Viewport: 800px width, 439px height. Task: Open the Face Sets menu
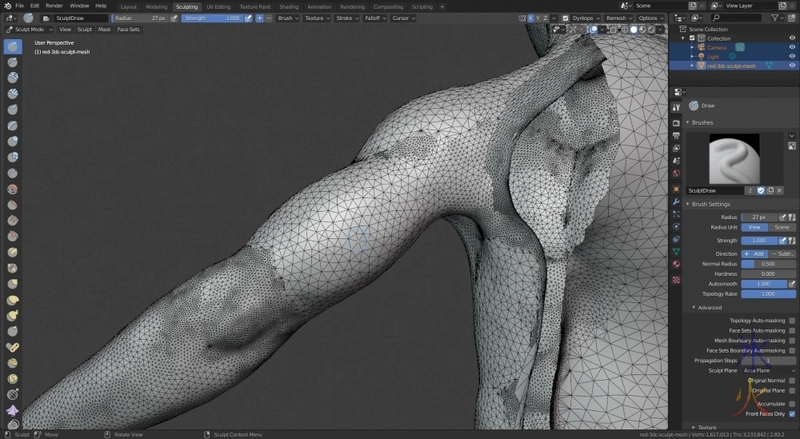[x=128, y=30]
